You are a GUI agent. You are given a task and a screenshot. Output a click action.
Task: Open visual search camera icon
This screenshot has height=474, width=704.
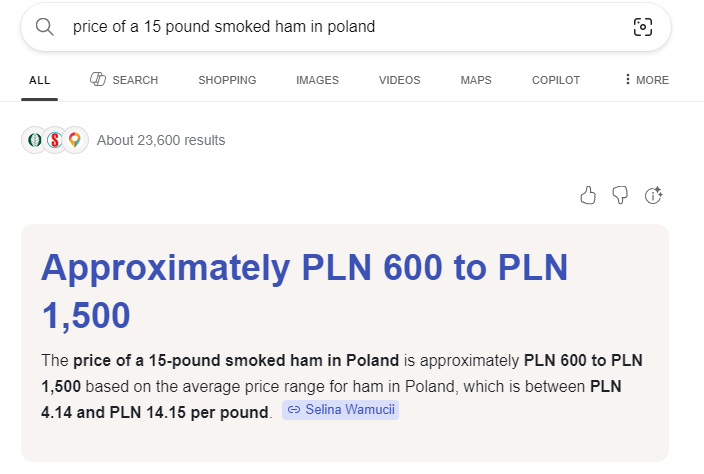pyautogui.click(x=643, y=27)
